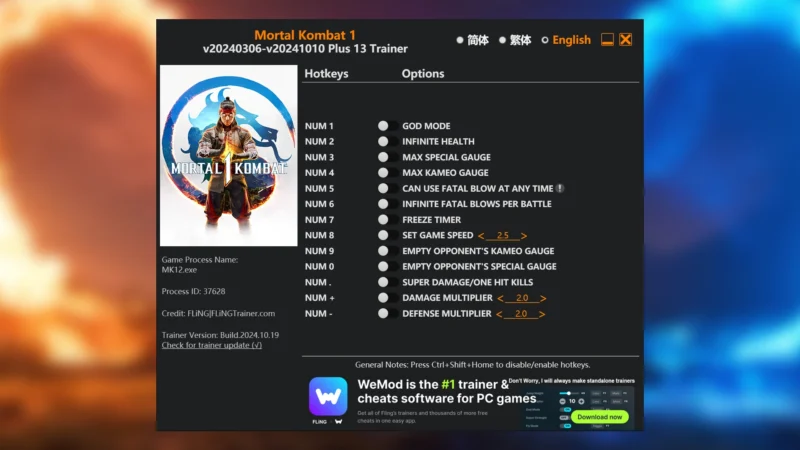Toggle God Mode switch

pos(388,126)
